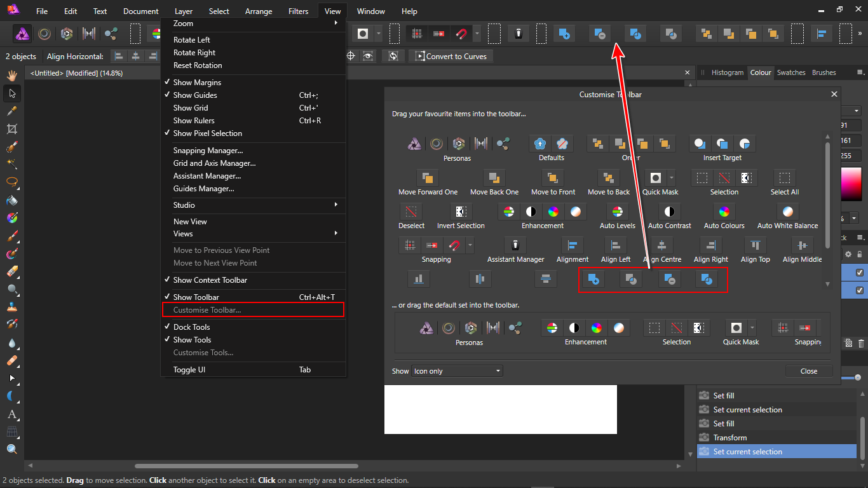Open the Icon only display dropdown
The height and width of the screenshot is (488, 868).
(x=457, y=371)
